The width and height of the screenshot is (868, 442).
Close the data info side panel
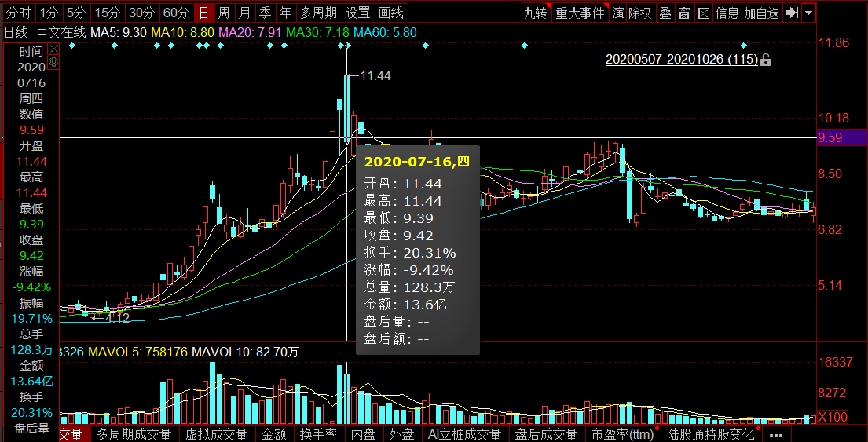[x=53, y=49]
